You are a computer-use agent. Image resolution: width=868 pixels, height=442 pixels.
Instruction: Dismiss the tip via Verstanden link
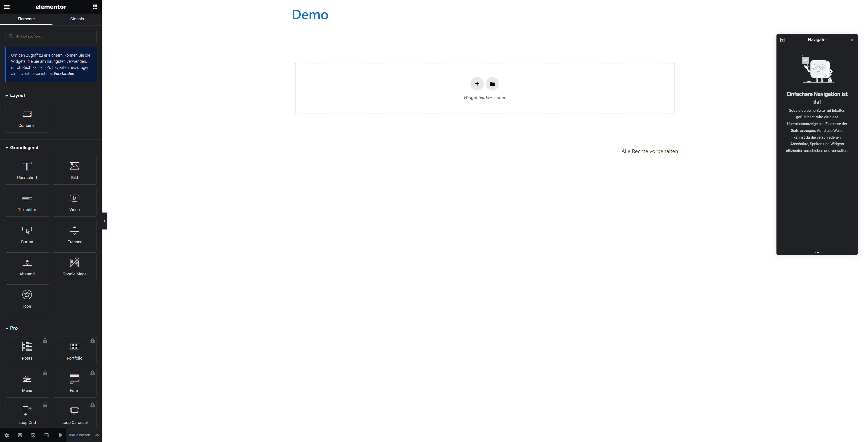(64, 74)
